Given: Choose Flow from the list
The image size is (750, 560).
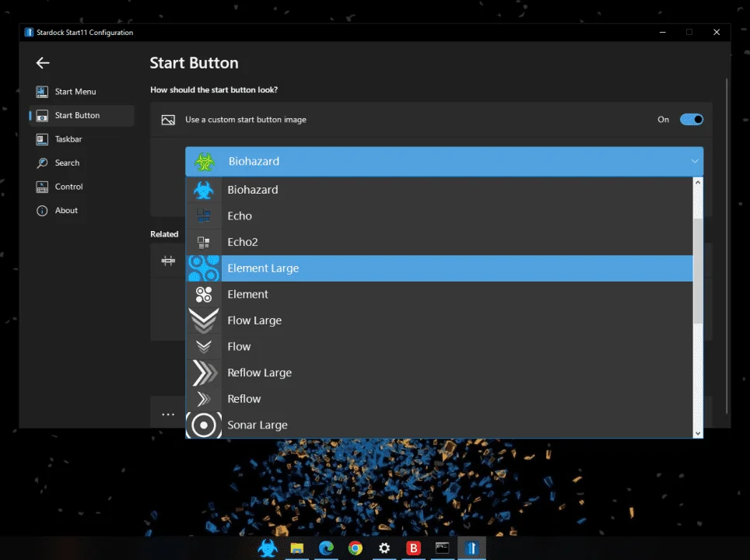Looking at the screenshot, I should pos(439,347).
